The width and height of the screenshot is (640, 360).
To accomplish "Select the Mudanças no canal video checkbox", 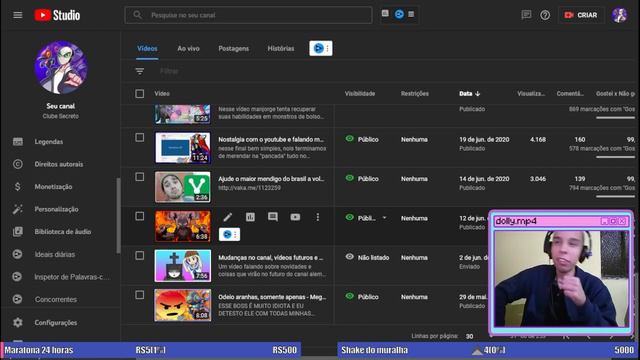I will pyautogui.click(x=140, y=256).
